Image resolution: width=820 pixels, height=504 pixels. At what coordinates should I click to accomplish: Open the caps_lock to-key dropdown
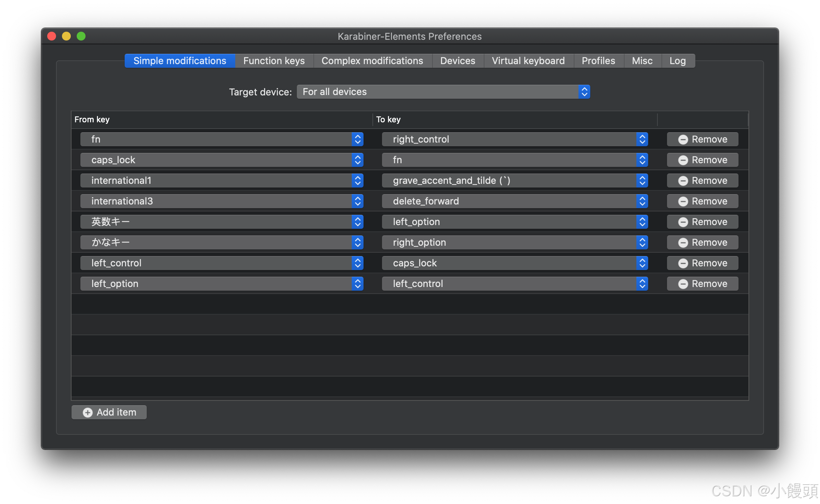(515, 263)
